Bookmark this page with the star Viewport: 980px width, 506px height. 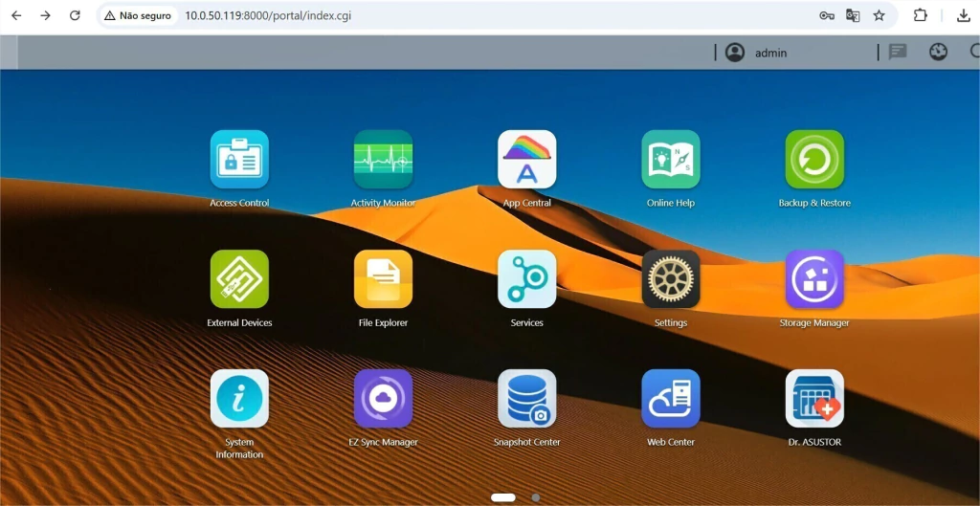coord(880,15)
